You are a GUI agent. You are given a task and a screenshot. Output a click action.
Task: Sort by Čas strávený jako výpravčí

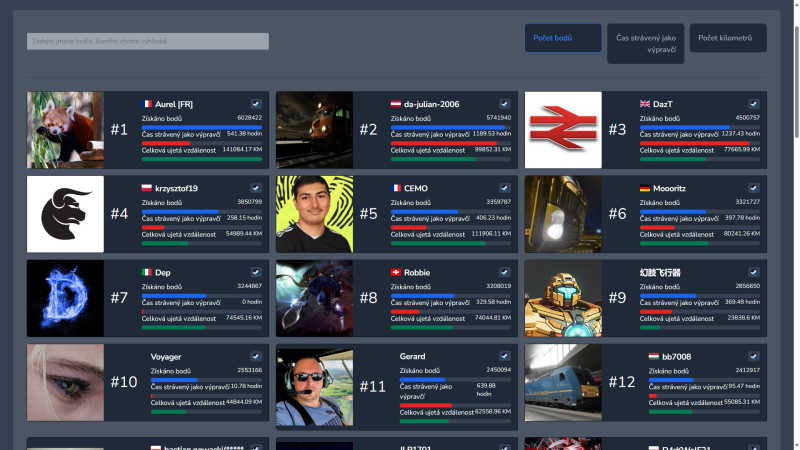tap(645, 44)
